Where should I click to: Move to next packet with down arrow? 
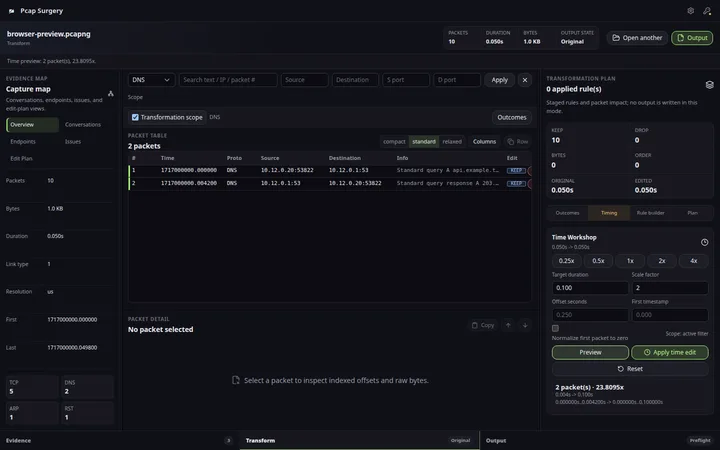coord(525,325)
